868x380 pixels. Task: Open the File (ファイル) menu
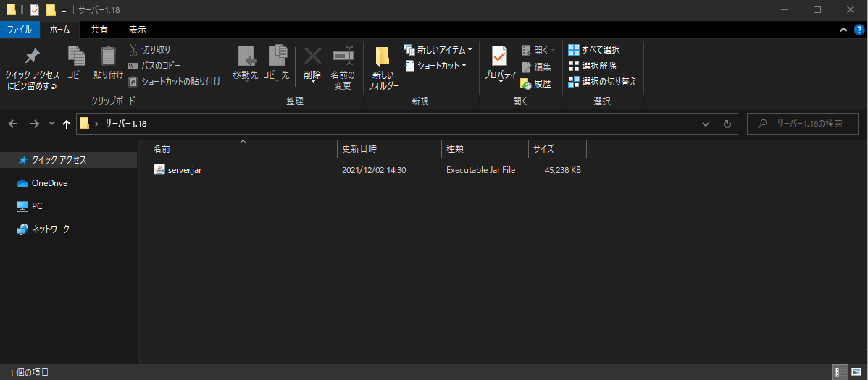point(20,30)
